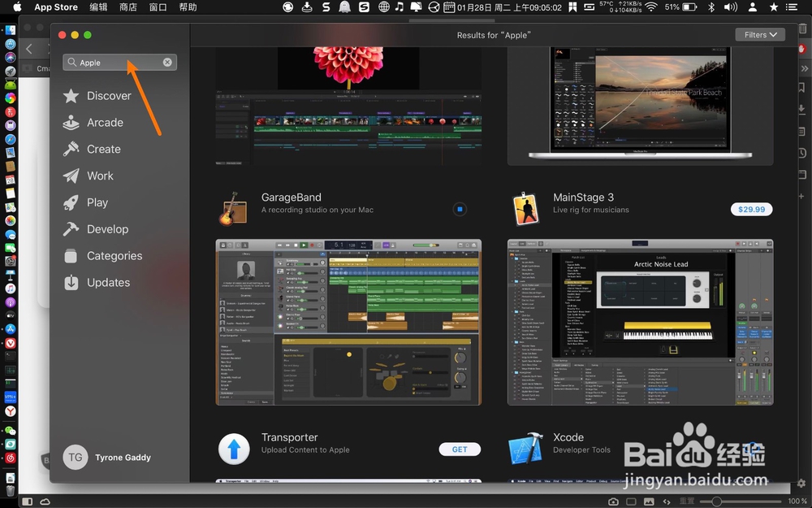Screen dimensions: 812x508
Task: Toggle browser page actions code icon
Action: (x=667, y=501)
